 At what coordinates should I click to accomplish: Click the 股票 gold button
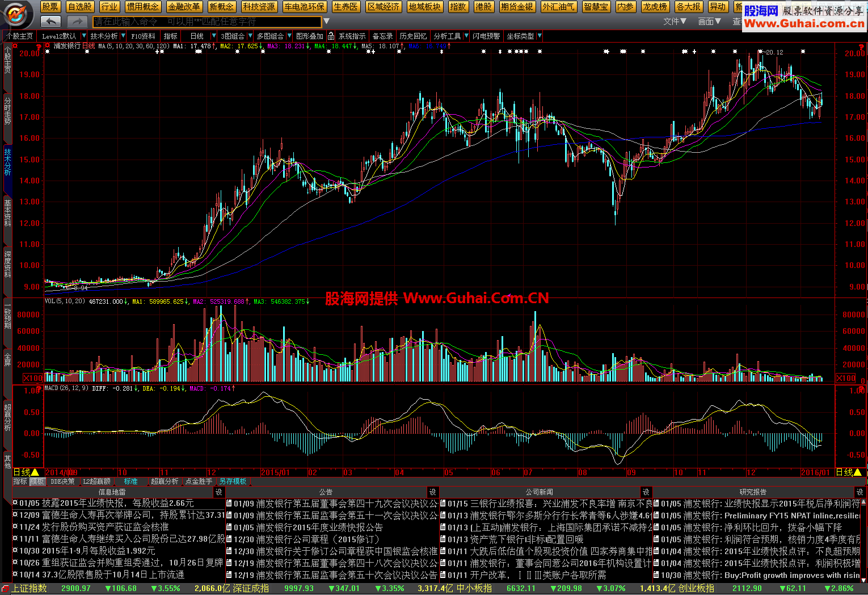pyautogui.click(x=50, y=7)
